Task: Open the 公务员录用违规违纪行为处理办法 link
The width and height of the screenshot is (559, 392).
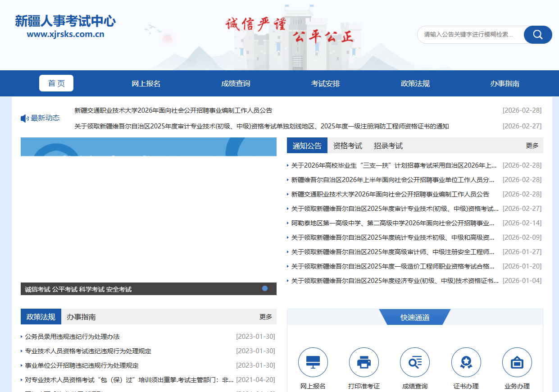Action: pyautogui.click(x=72, y=337)
